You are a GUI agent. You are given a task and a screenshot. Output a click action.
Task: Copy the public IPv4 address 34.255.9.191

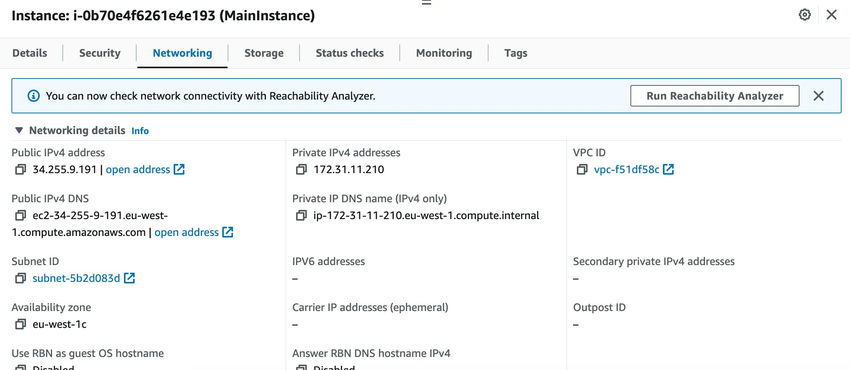(21, 170)
